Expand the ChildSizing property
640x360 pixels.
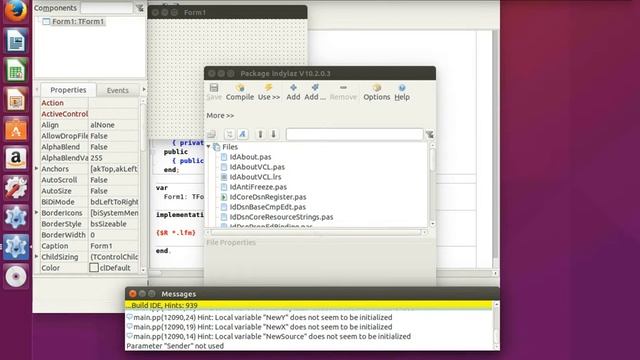point(36,257)
